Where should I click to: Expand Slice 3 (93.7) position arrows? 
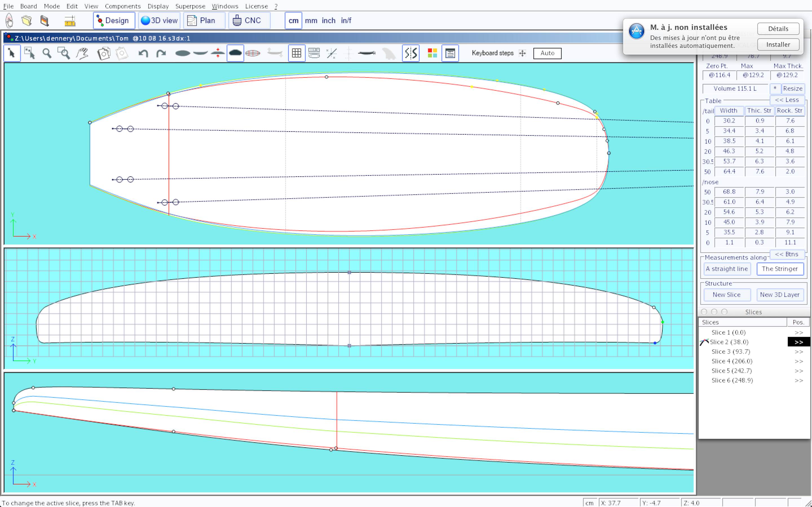click(798, 352)
